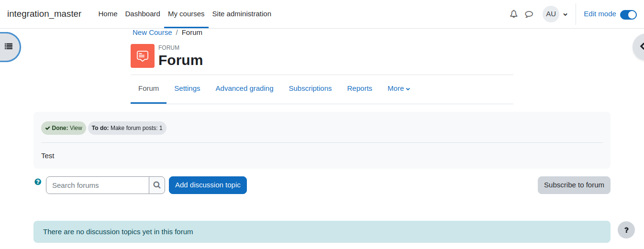The height and width of the screenshot is (249, 644).
Task: Click the 'Test' forum description text
Action: pos(48,156)
